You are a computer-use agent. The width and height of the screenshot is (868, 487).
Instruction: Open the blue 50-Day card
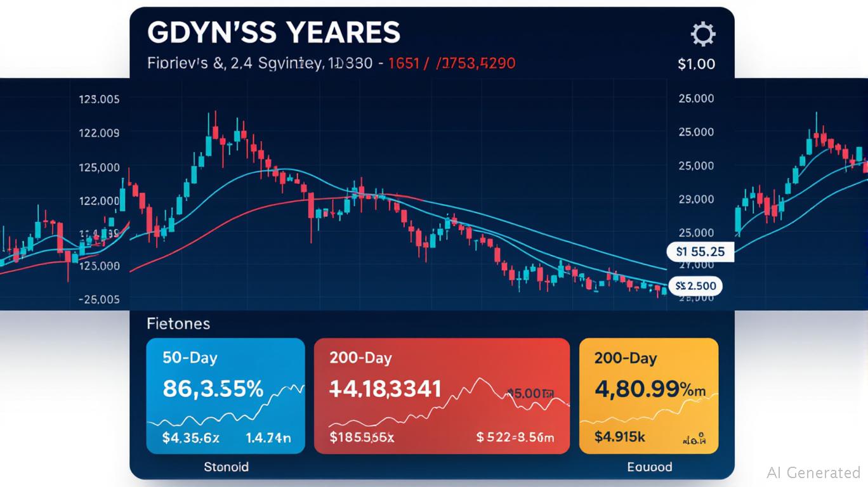click(225, 396)
